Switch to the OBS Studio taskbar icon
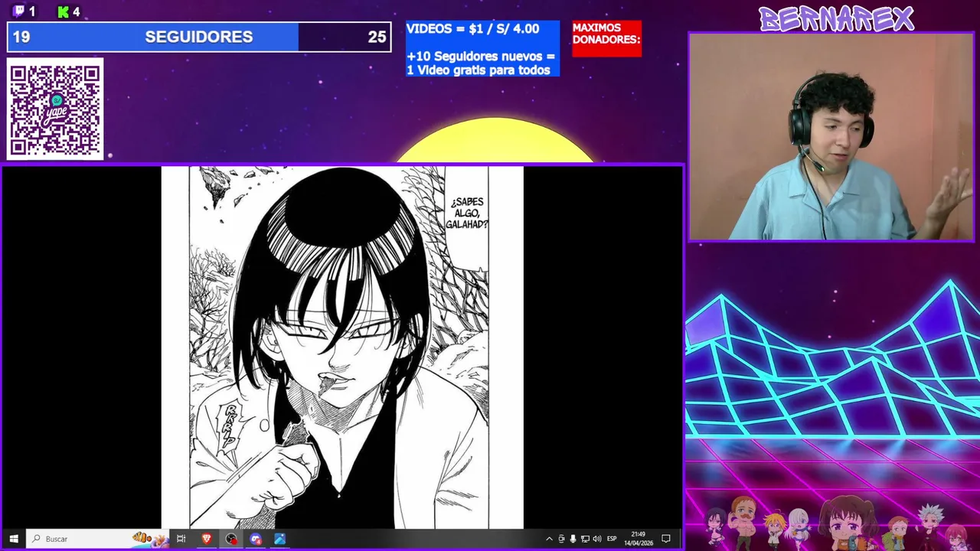 coord(231,539)
